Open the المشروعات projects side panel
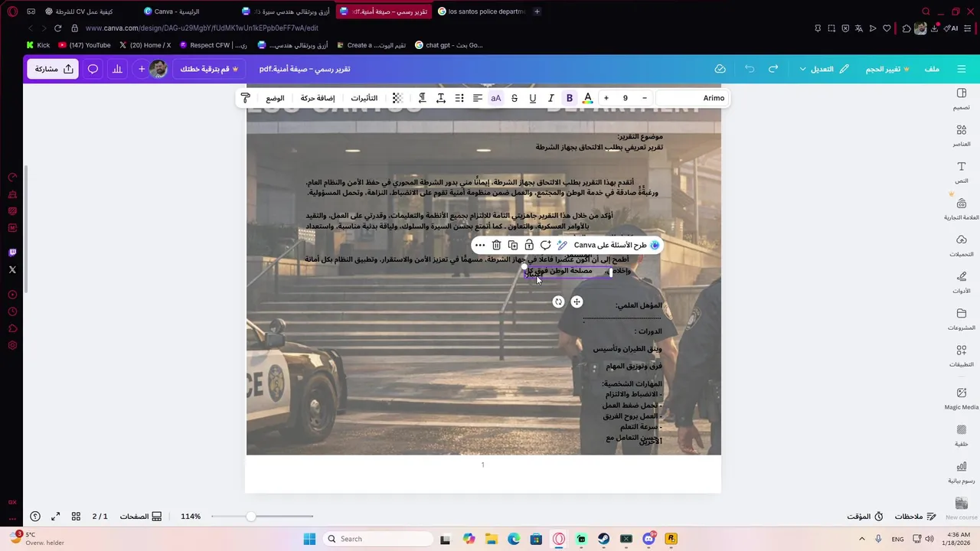The image size is (980, 551). [x=961, y=319]
